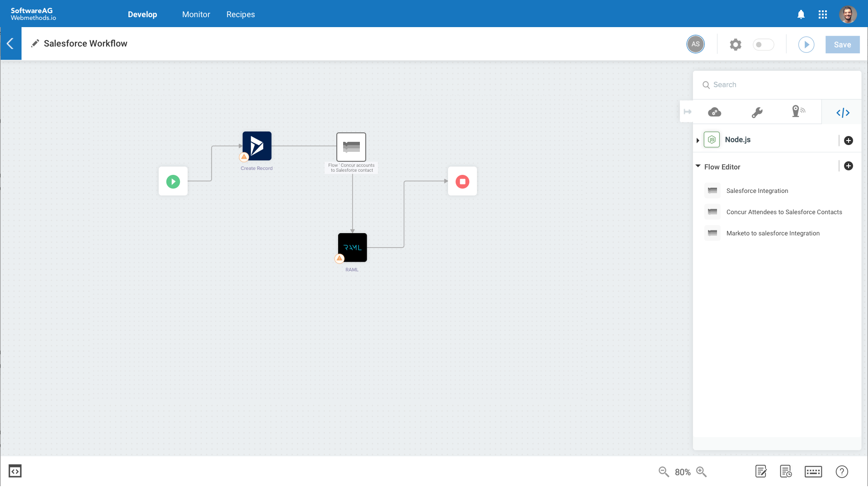Open the apps grid menu
Screen dimensions: 868x488
click(823, 14)
